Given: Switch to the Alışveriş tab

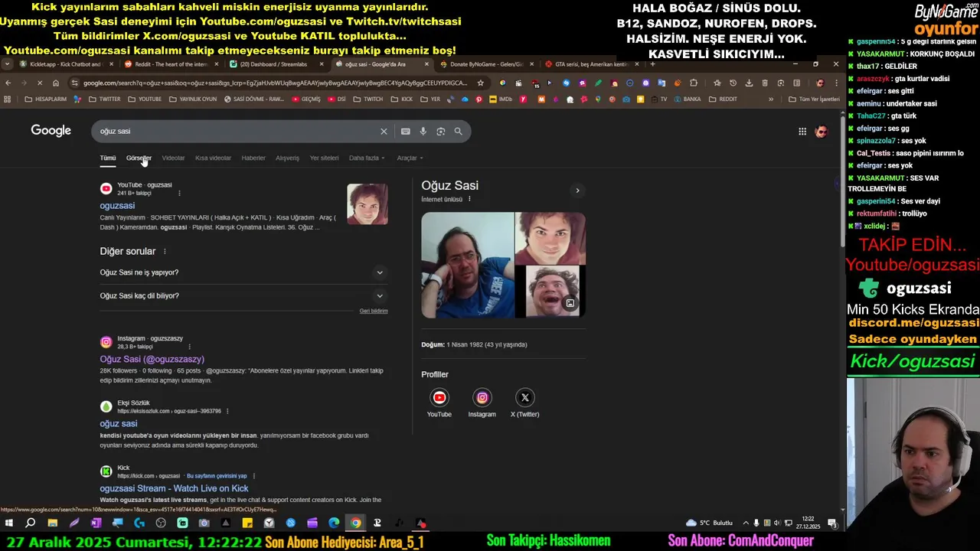Looking at the screenshot, I should tap(287, 158).
